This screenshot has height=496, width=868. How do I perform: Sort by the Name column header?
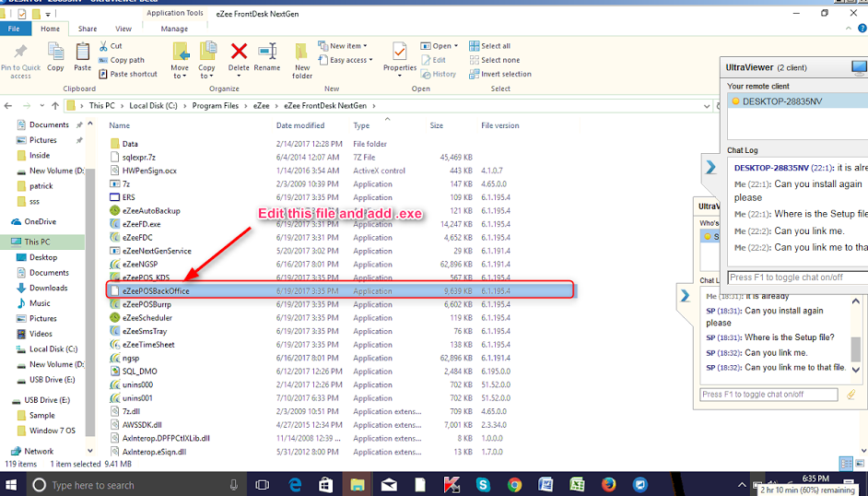[x=120, y=125]
